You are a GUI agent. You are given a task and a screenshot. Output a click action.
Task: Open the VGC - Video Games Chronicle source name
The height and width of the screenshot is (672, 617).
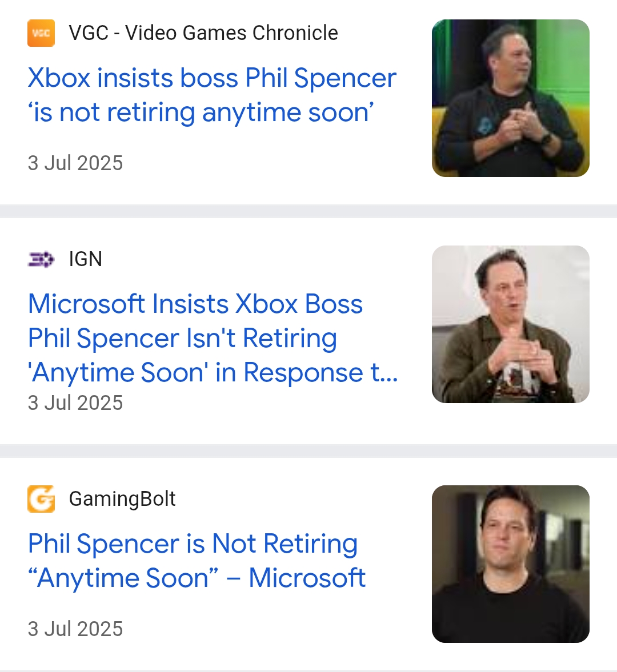(203, 33)
